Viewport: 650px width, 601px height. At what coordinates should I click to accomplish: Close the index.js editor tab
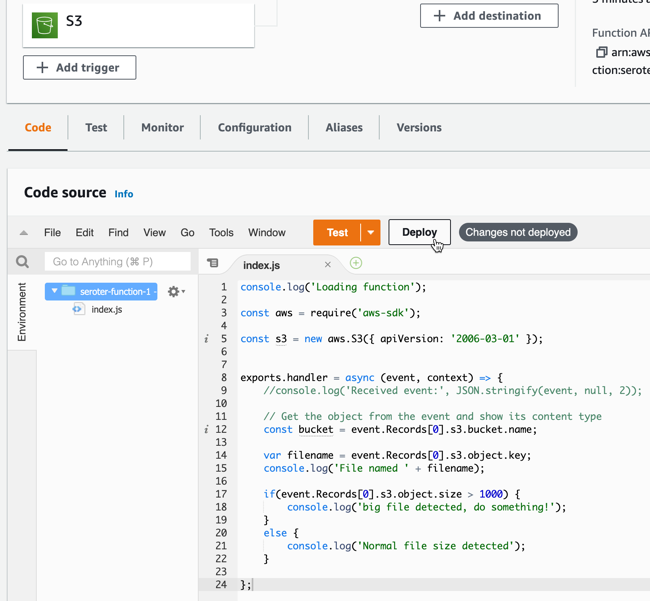coord(327,265)
